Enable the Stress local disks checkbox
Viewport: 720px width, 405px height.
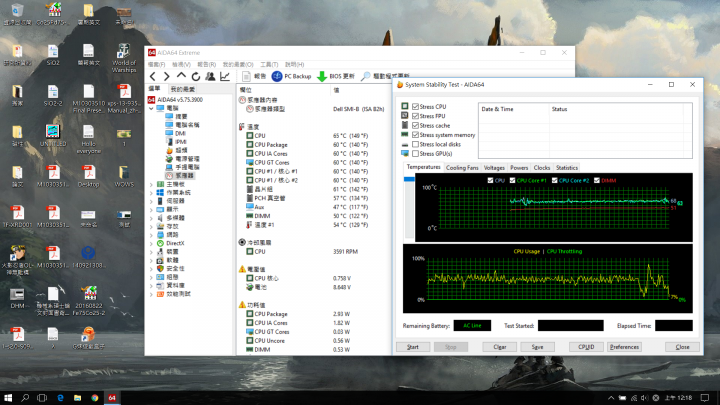pyautogui.click(x=416, y=144)
